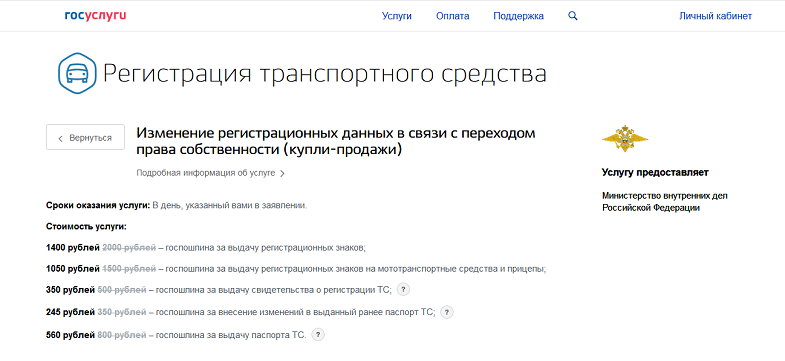Open Подробная информация об услуге link

[x=211, y=173]
